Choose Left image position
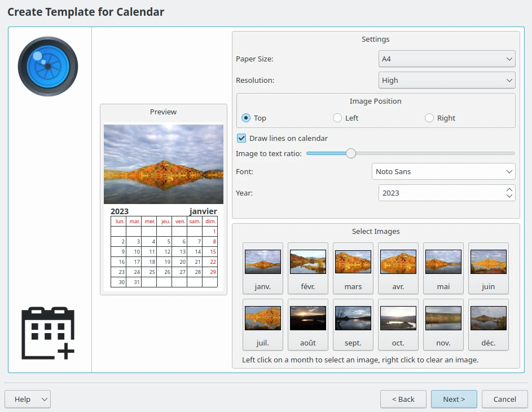532x412 pixels. pyautogui.click(x=337, y=118)
